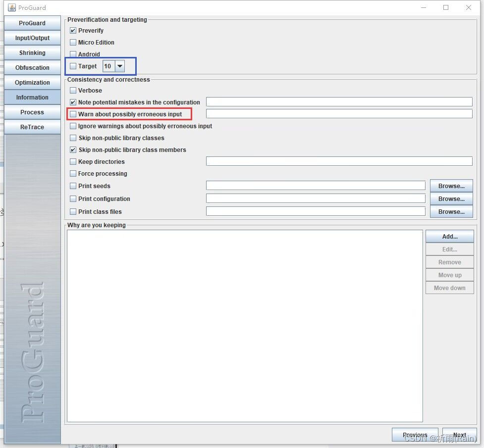Enable the Micro Edition checkbox

click(x=73, y=42)
